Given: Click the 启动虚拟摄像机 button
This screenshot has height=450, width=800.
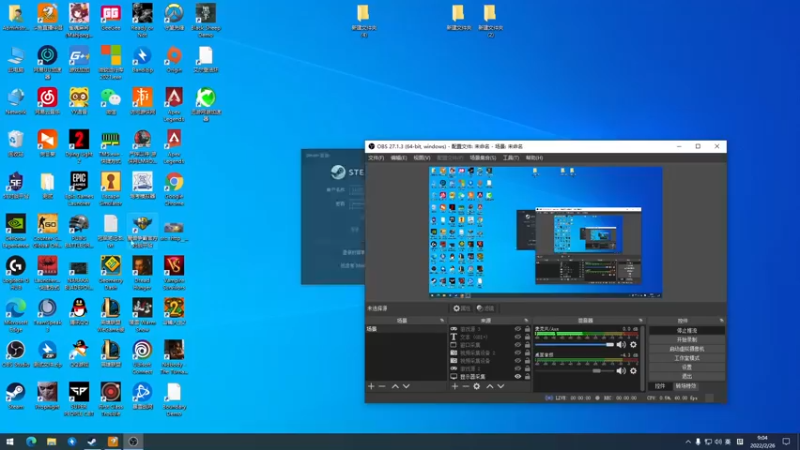Looking at the screenshot, I should [x=687, y=349].
